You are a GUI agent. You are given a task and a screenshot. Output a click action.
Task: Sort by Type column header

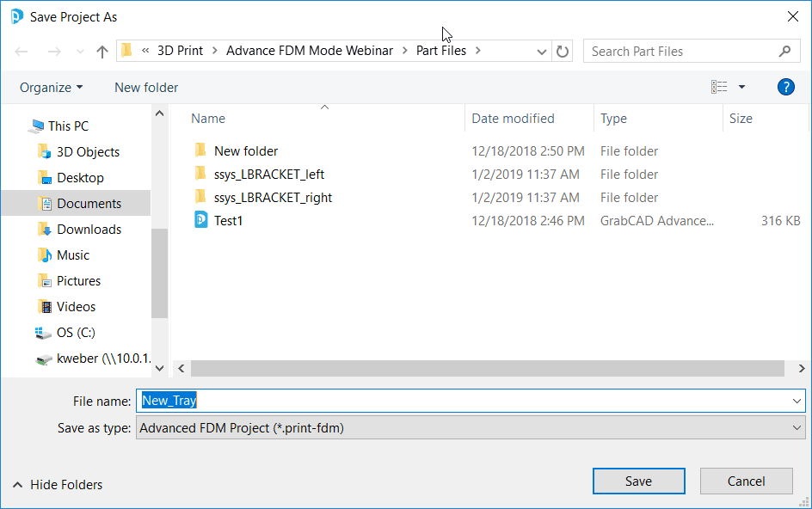pos(613,119)
